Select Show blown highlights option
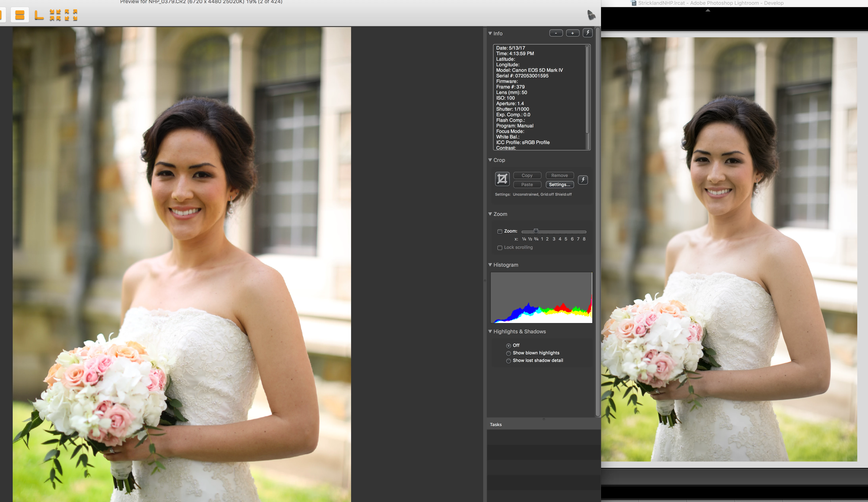Screen dimensions: 868x502 click(x=508, y=353)
